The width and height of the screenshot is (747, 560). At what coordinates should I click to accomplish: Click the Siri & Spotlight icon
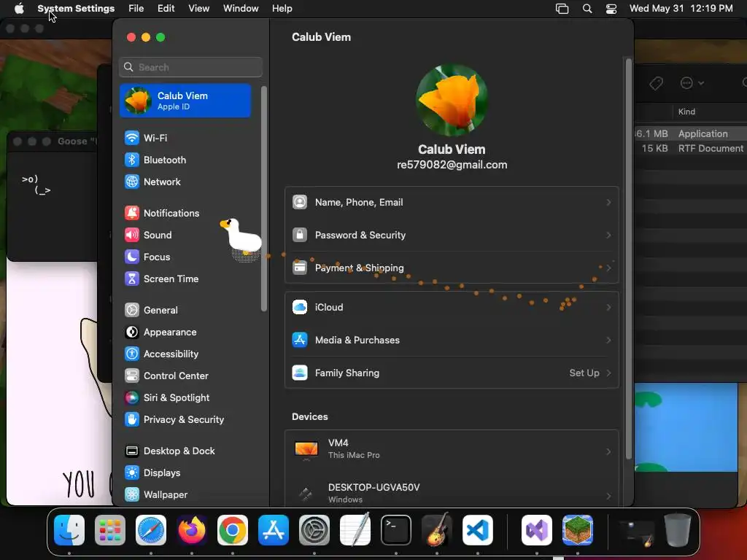pos(131,397)
